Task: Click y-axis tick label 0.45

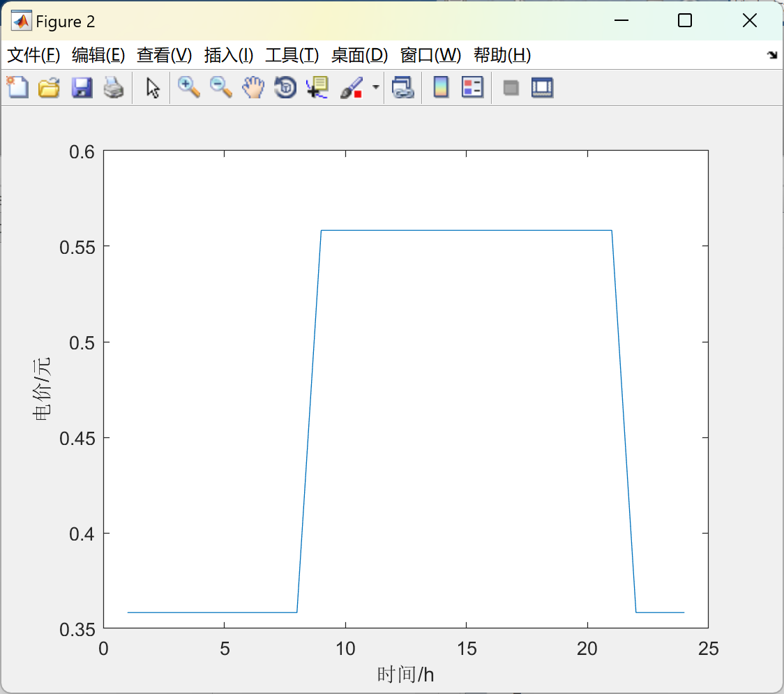Action: [77, 438]
